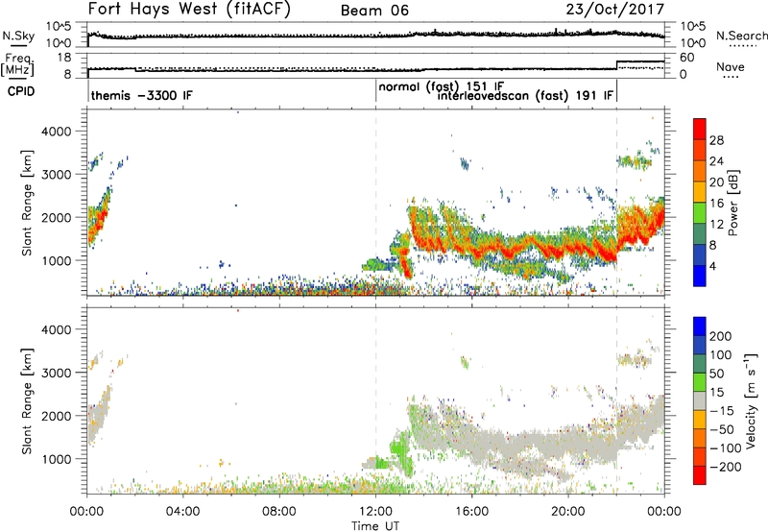768x532 pixels.
Task: Click the 'N.Sky' legend label
Action: pos(18,36)
